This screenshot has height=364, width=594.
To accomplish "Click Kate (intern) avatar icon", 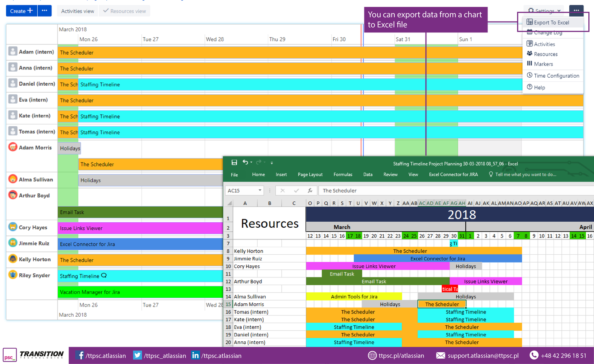I will click(13, 115).
